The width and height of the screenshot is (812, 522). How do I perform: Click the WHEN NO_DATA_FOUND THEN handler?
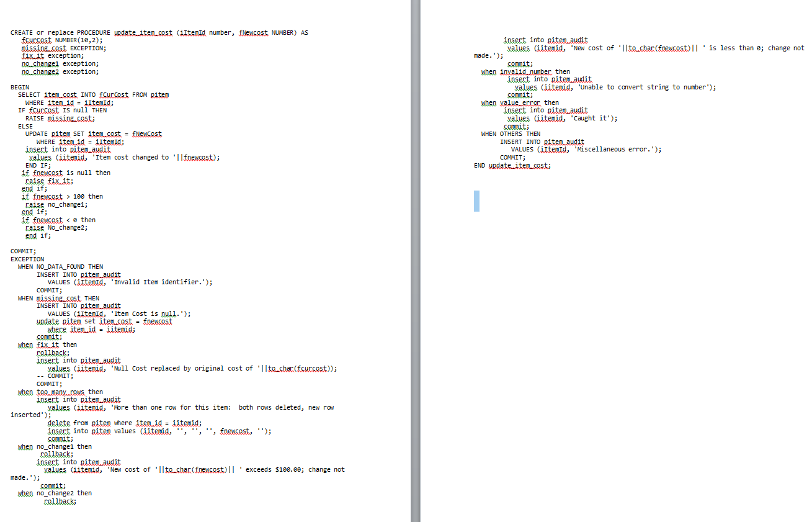tap(59, 266)
